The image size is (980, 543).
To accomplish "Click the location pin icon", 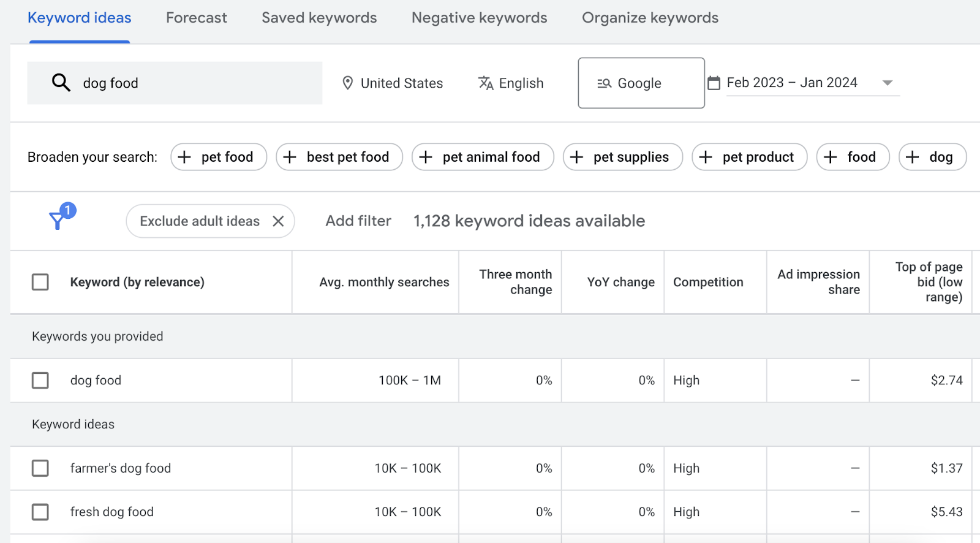I will click(347, 83).
